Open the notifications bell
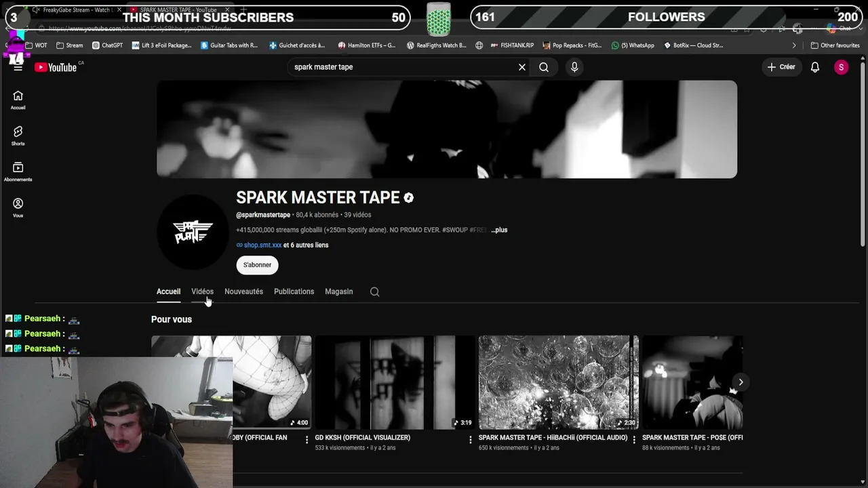Screen dimensions: 868x488 click(815, 67)
